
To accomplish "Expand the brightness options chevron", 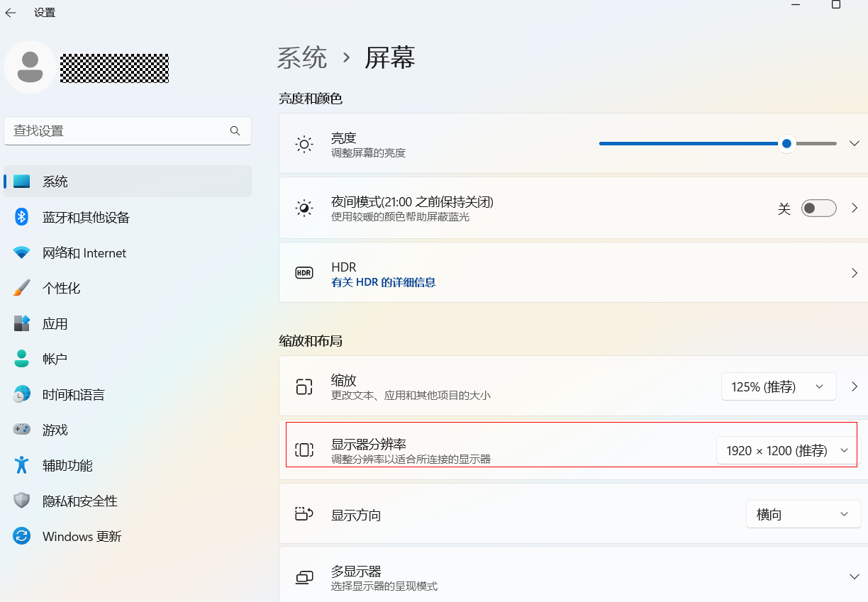I will (854, 144).
